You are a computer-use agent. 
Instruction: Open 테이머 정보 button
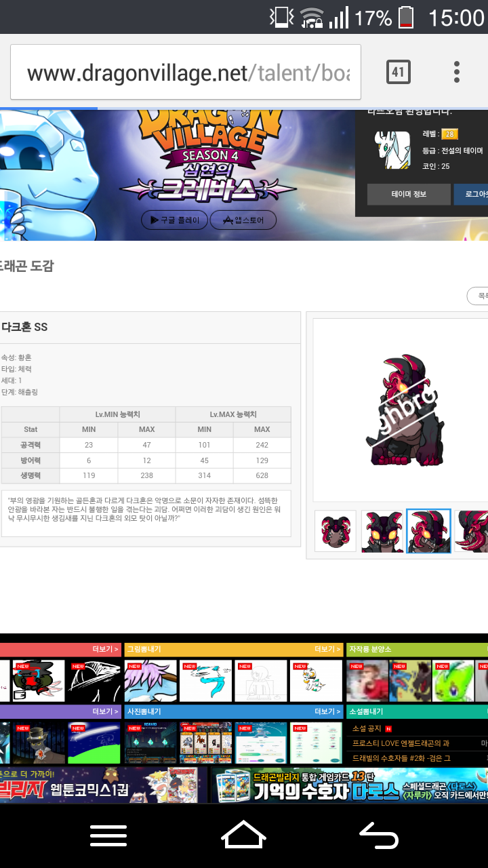pyautogui.click(x=409, y=194)
